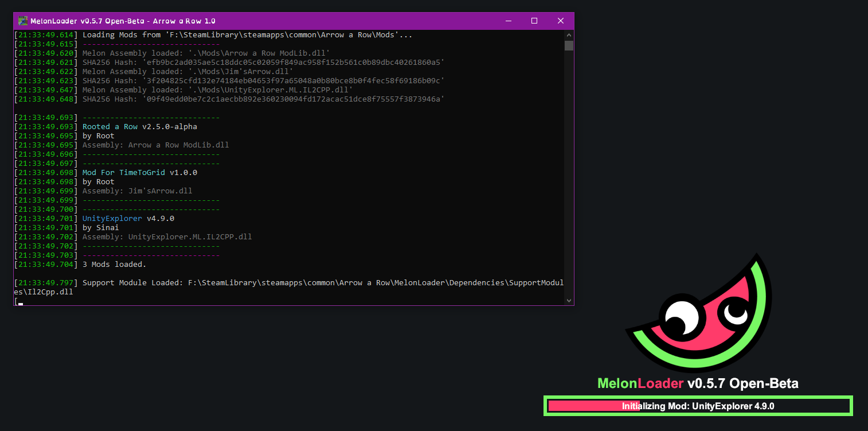Click the 'es\Il2Cpp.dll' wrapped path line
The height and width of the screenshot is (431, 868).
[44, 292]
